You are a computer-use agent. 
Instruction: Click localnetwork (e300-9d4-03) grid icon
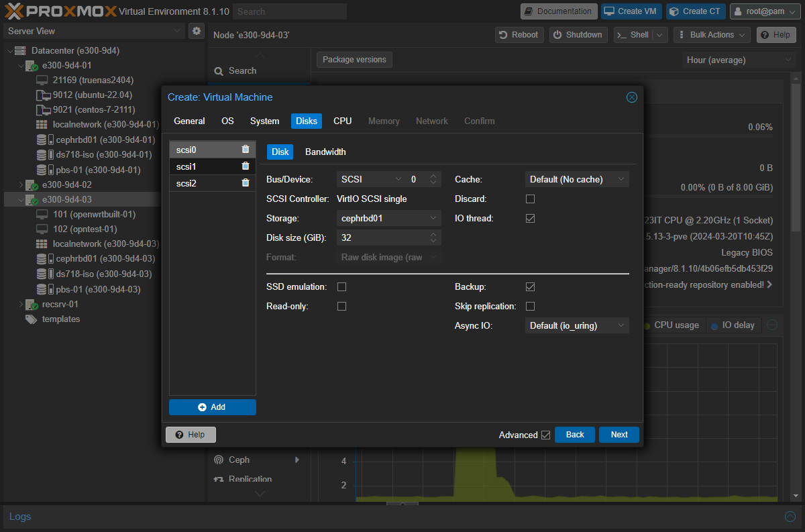click(x=42, y=244)
